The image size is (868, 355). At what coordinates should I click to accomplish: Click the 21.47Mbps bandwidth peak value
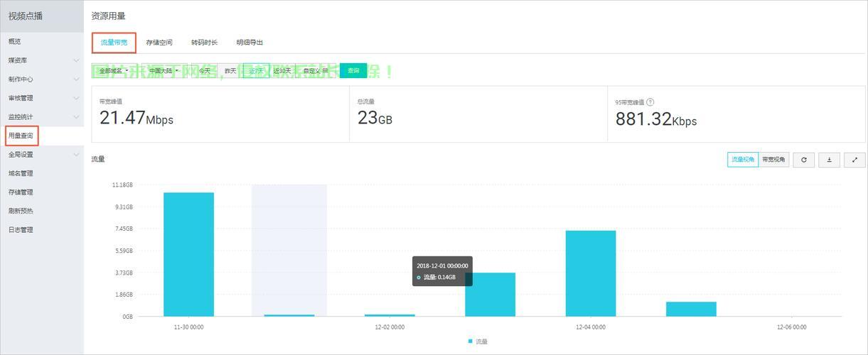click(x=136, y=118)
